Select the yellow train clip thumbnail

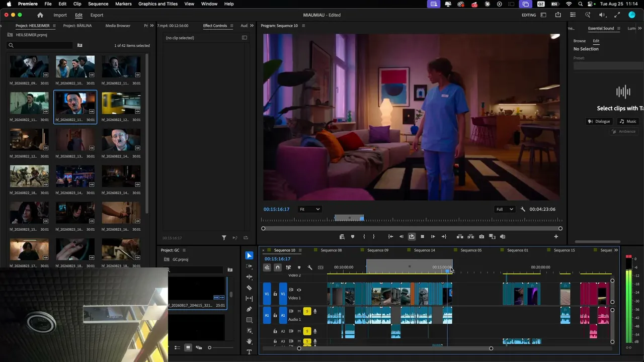tap(121, 104)
